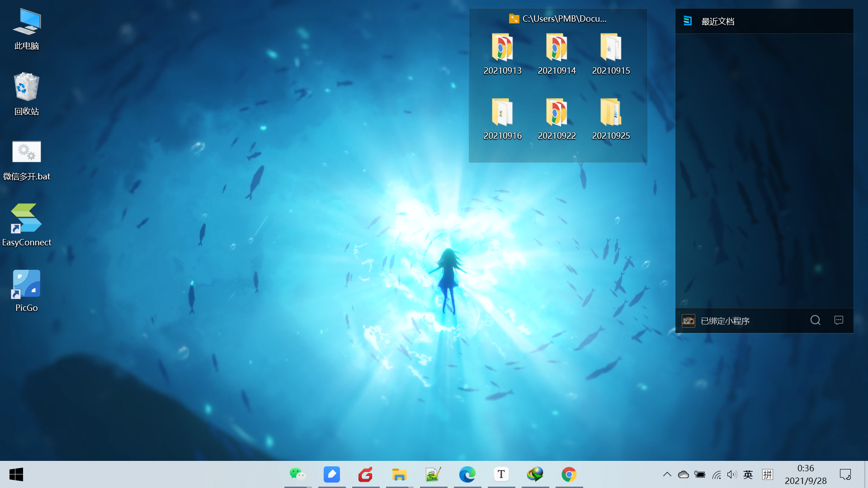Click the OneDrive cloud tray icon
Screen dimensions: 868x488
(684, 474)
